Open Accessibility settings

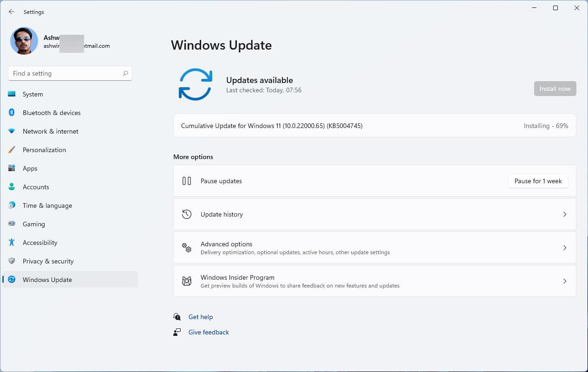70,243
